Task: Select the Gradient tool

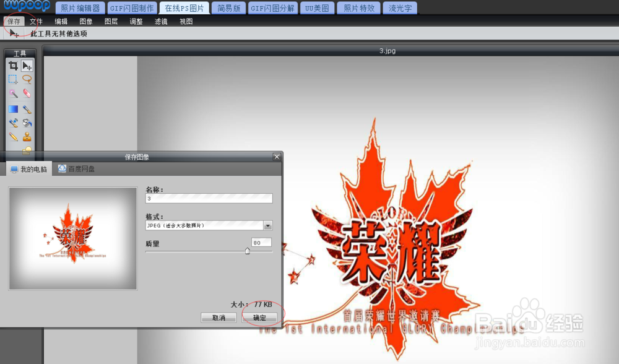Action: pyautogui.click(x=13, y=109)
